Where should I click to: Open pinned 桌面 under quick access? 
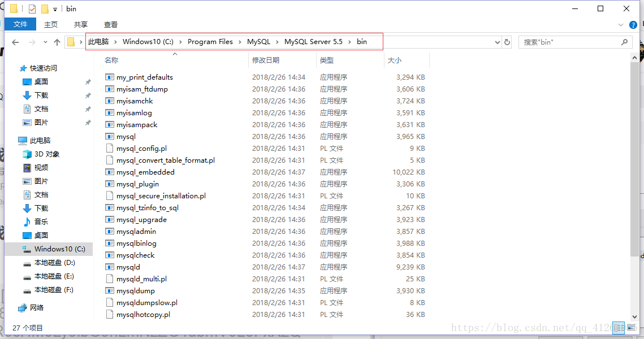(x=41, y=82)
